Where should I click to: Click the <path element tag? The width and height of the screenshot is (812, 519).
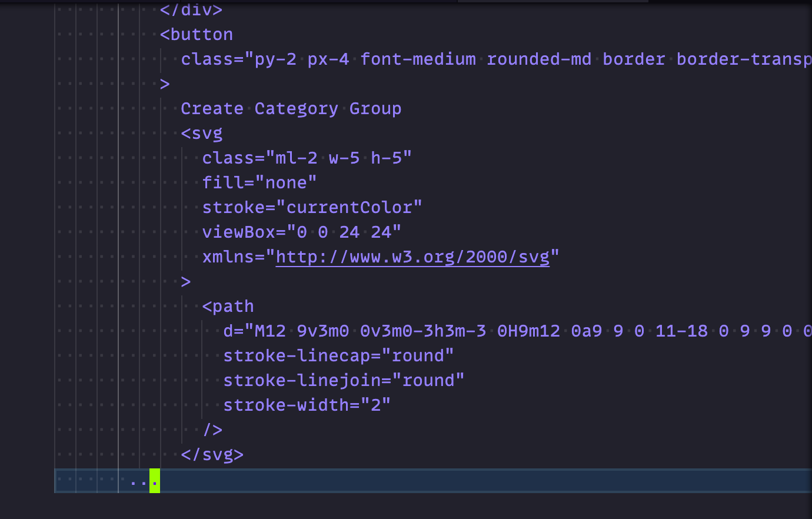(x=228, y=306)
